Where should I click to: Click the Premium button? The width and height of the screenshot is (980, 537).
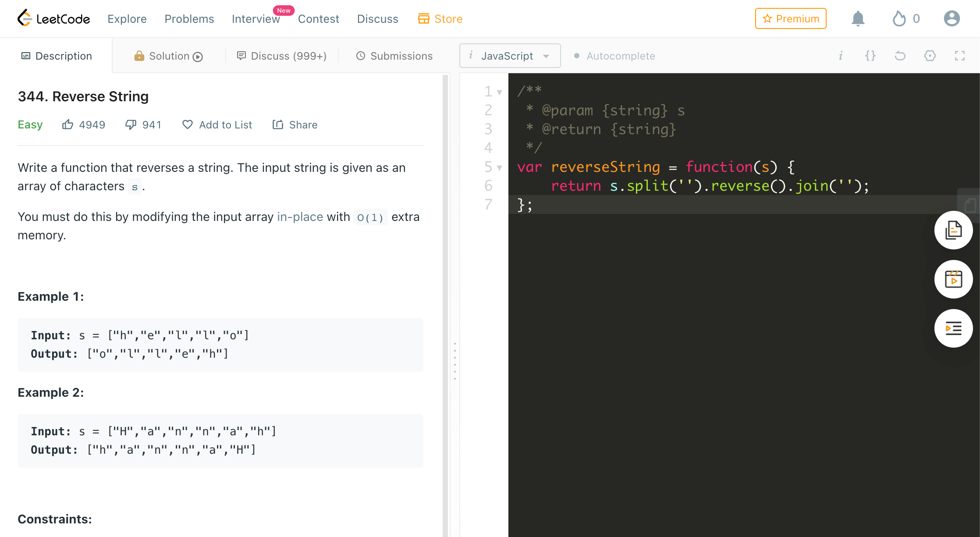point(791,18)
